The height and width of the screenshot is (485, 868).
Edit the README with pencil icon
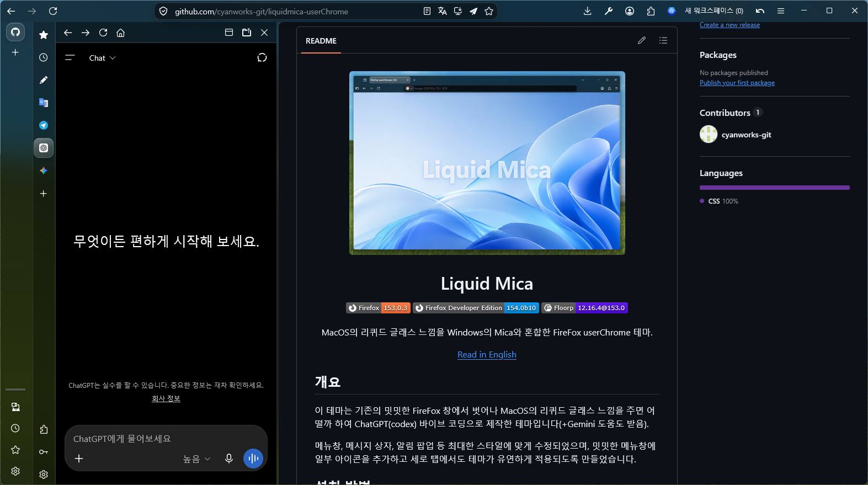click(x=642, y=40)
